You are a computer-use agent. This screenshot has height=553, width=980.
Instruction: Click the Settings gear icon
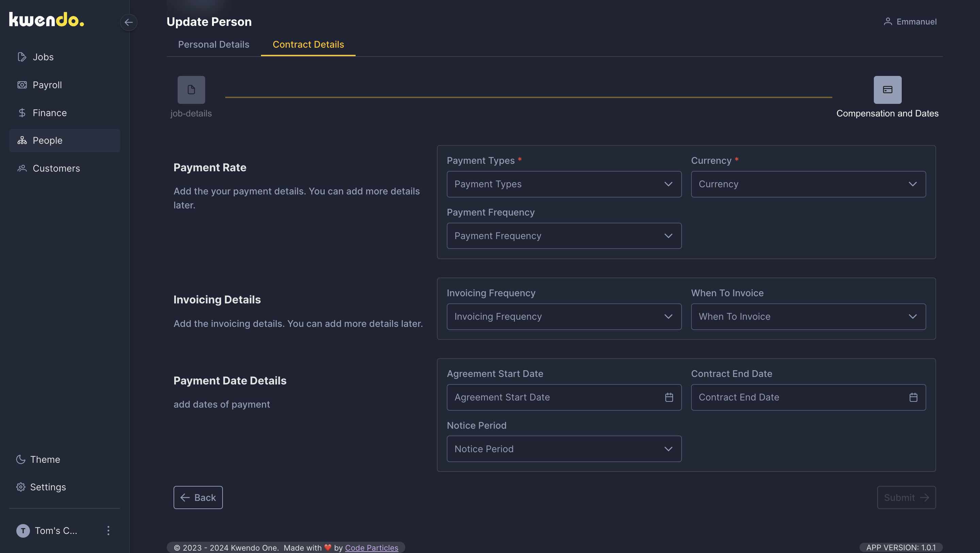pos(20,487)
